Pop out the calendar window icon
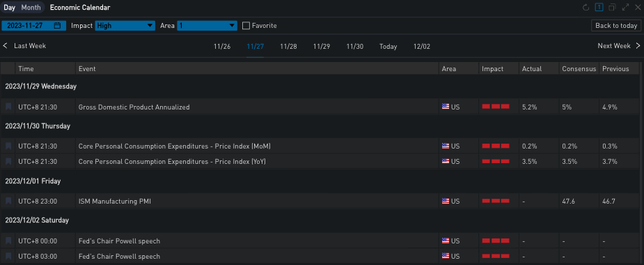Viewport: 644px width, 265px height. pos(613,8)
